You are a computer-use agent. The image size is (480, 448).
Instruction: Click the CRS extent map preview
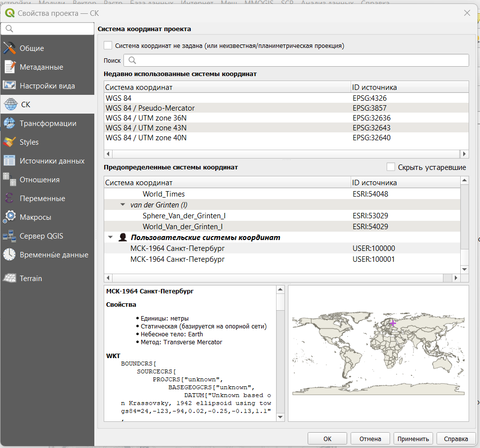click(378, 353)
